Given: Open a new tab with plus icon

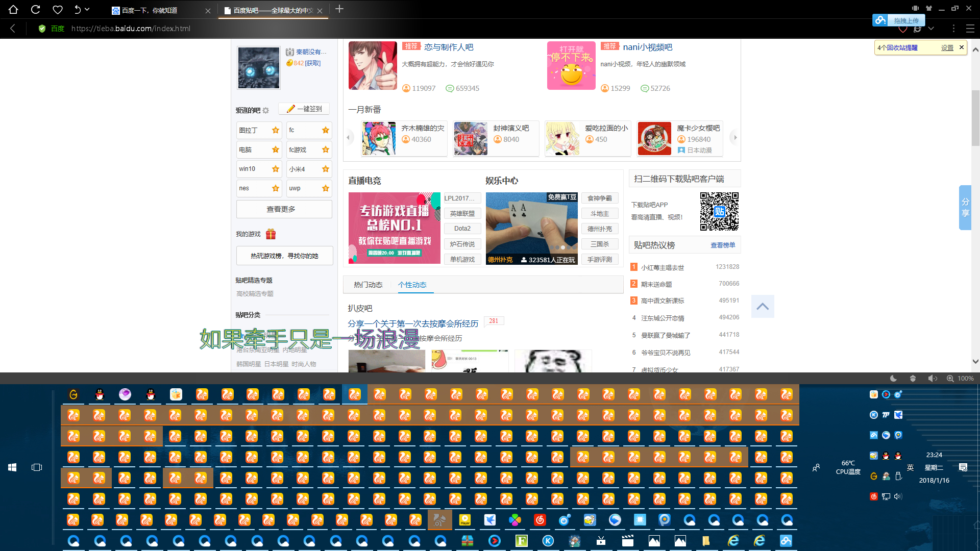Looking at the screenshot, I should [339, 9].
